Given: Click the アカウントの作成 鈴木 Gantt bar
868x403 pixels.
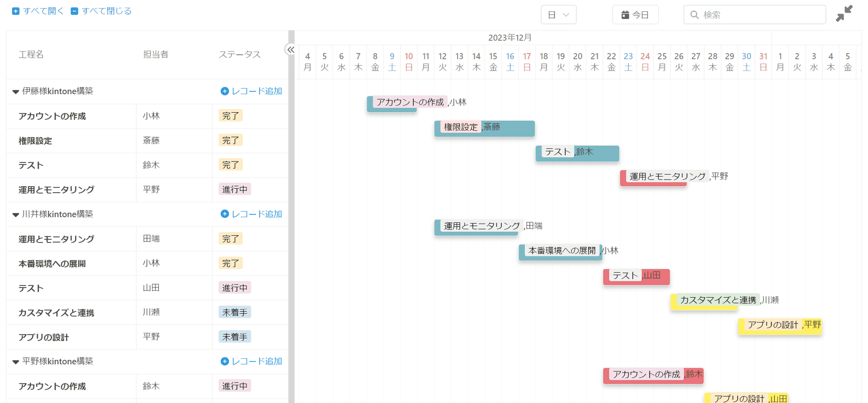Looking at the screenshot, I should pos(653,375).
